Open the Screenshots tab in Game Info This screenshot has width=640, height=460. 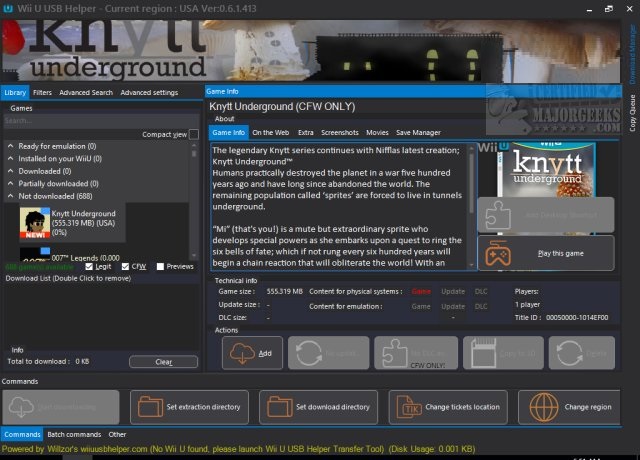click(x=340, y=132)
